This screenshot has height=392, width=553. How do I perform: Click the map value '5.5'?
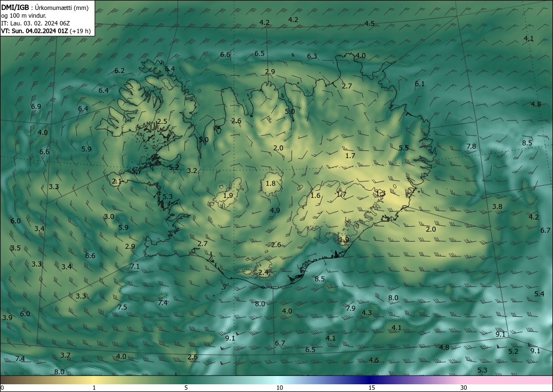point(404,148)
